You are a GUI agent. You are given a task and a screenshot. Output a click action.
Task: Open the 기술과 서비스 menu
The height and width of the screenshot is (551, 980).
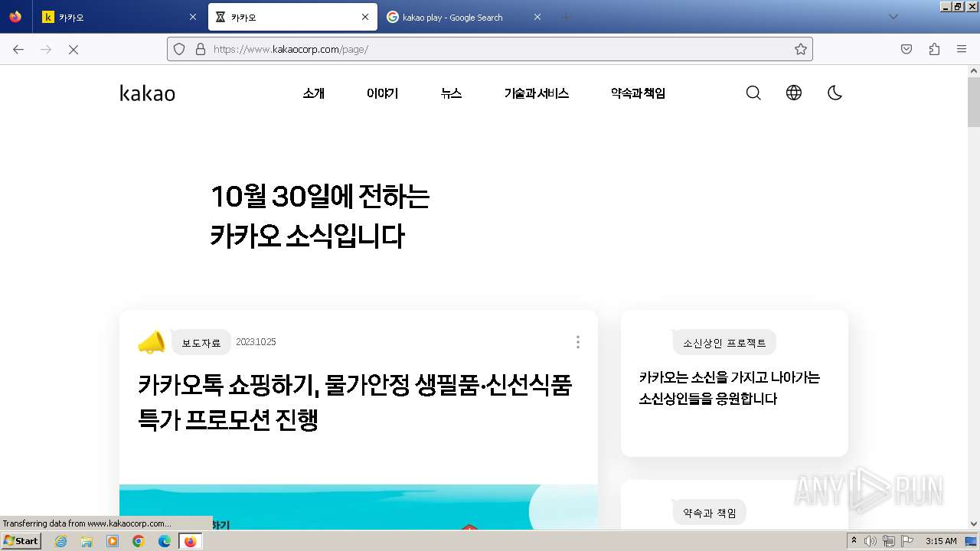pyautogui.click(x=536, y=93)
